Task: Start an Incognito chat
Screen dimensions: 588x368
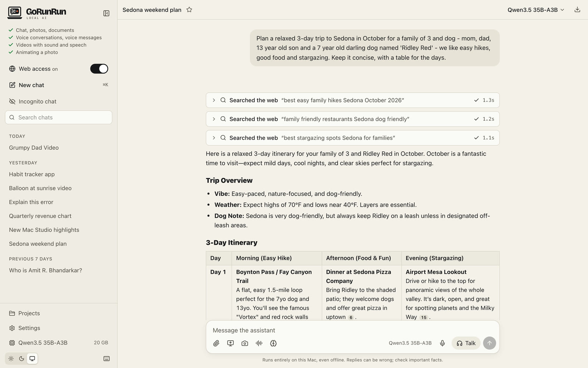Action: [59, 102]
